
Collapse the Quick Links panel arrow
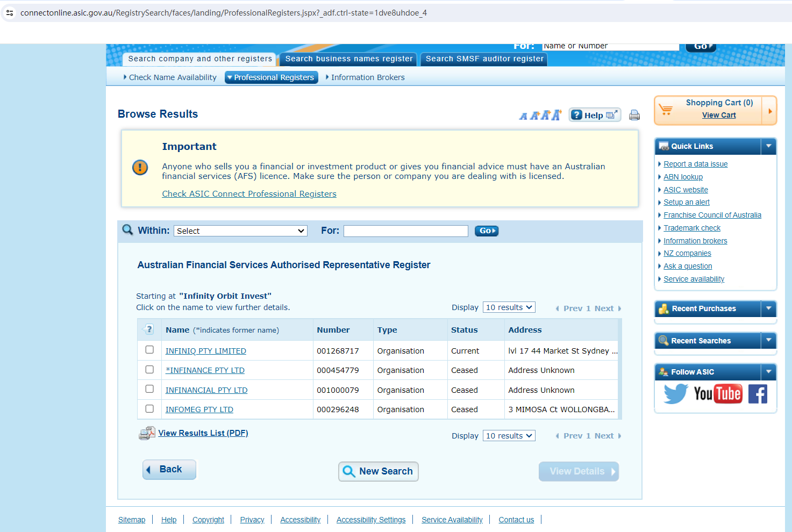769,146
